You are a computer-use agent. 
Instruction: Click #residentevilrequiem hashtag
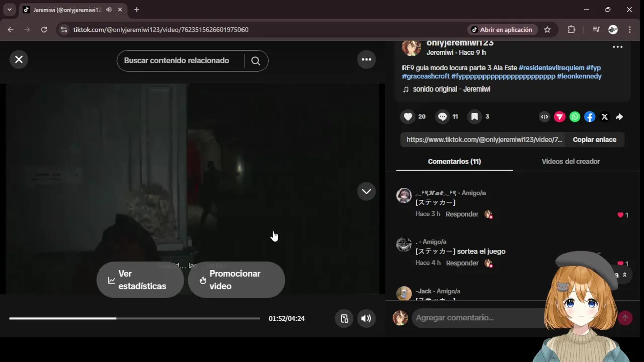(x=551, y=68)
